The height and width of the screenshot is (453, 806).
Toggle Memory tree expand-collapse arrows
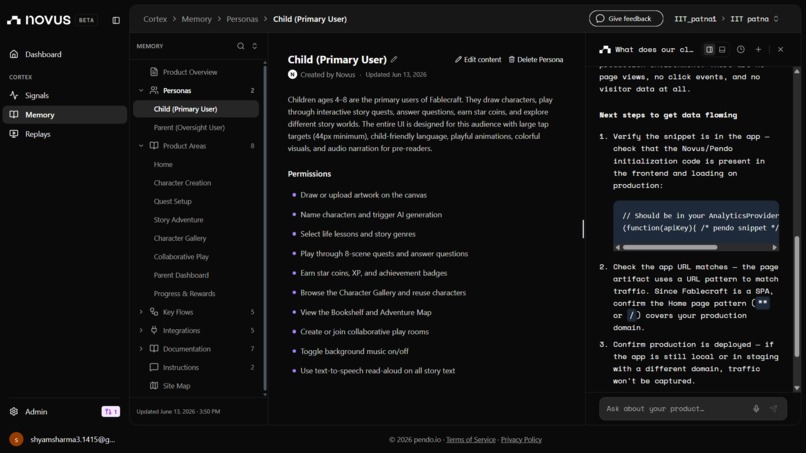click(x=254, y=46)
